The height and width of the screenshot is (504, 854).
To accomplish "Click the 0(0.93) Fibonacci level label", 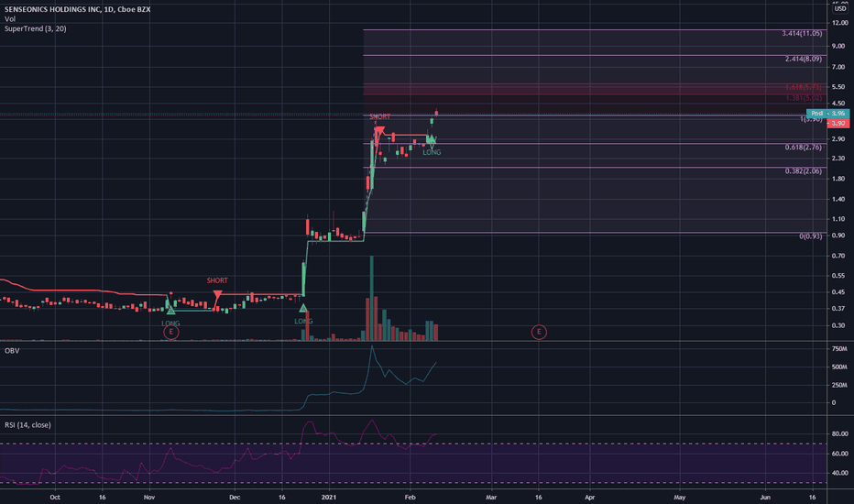I will 810,236.
